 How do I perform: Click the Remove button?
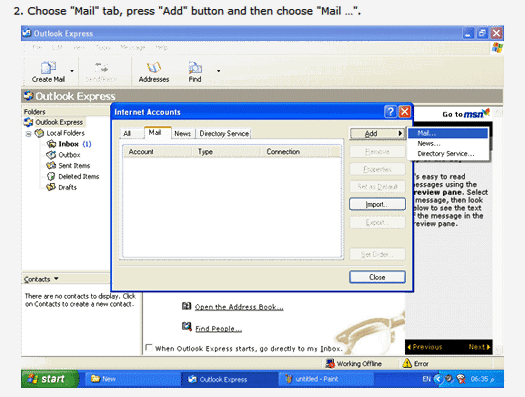[377, 152]
